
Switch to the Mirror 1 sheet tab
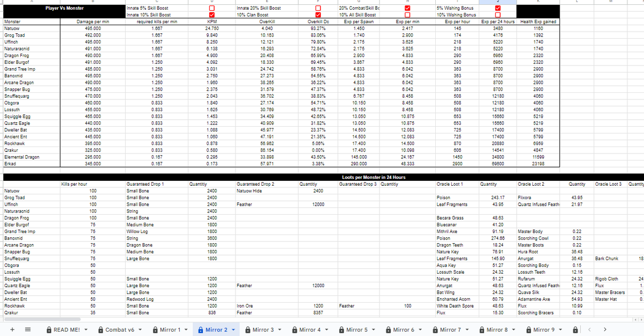pyautogui.click(x=171, y=330)
